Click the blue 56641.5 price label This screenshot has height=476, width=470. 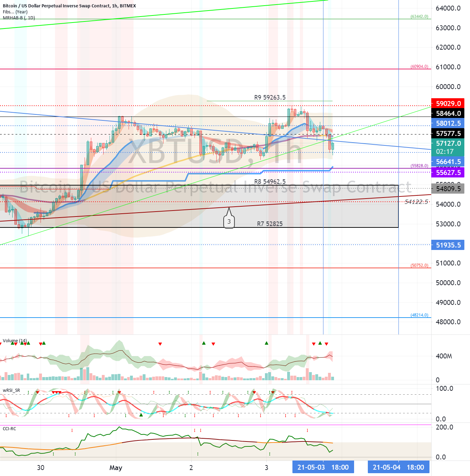[x=448, y=162]
